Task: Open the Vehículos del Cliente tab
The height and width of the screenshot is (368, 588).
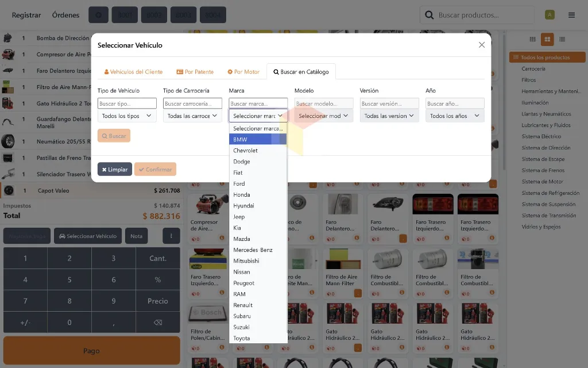Action: (x=133, y=72)
